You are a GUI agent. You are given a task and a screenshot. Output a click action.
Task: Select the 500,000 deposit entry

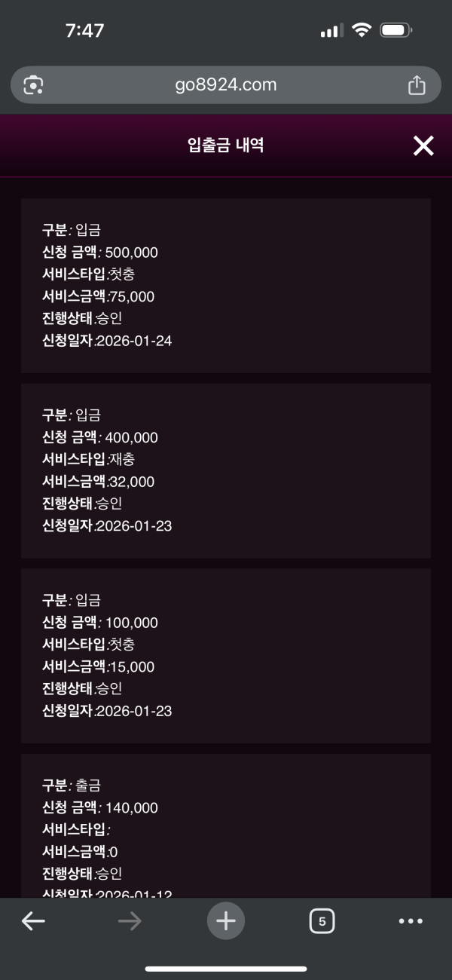pos(226,285)
